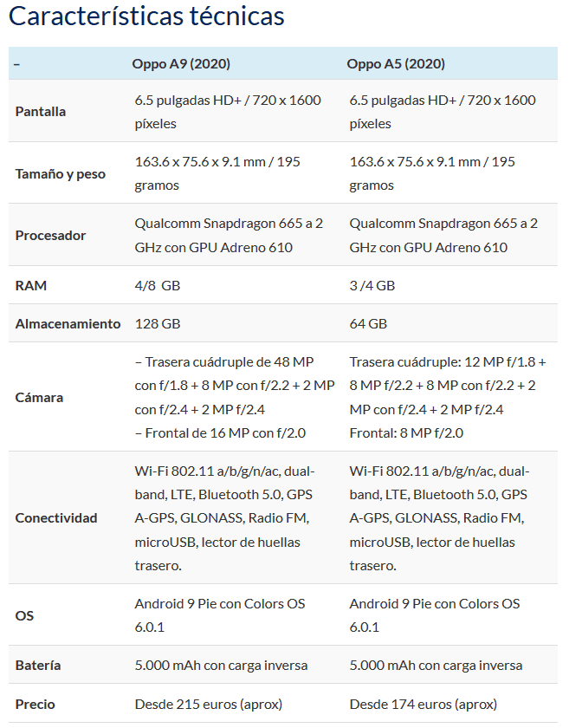Select the Oppo A5 (2020) column header

(x=396, y=63)
